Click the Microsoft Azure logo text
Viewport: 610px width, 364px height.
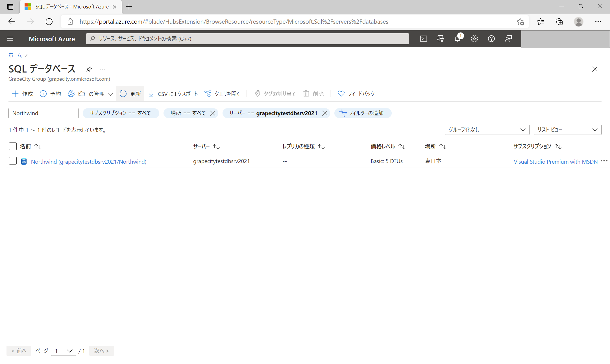52,39
